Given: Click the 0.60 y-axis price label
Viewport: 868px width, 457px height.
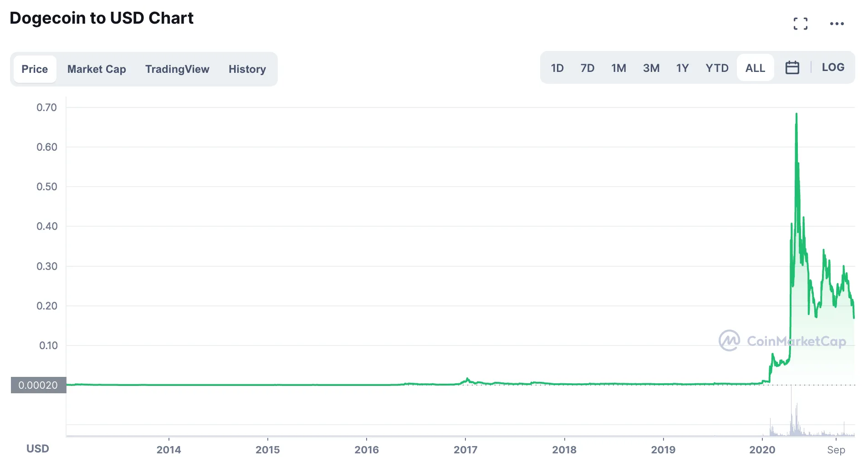Looking at the screenshot, I should pos(46,147).
